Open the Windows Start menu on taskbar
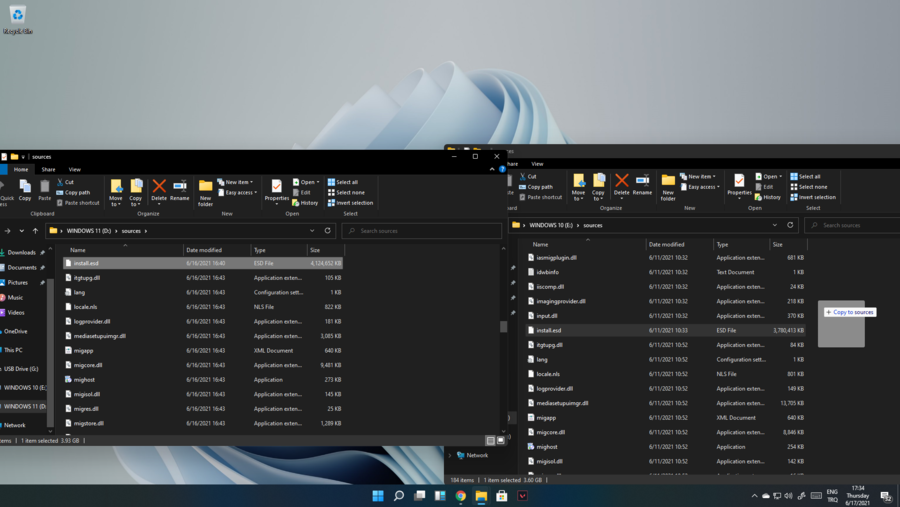Screen dimensions: 900x507 (x=378, y=496)
